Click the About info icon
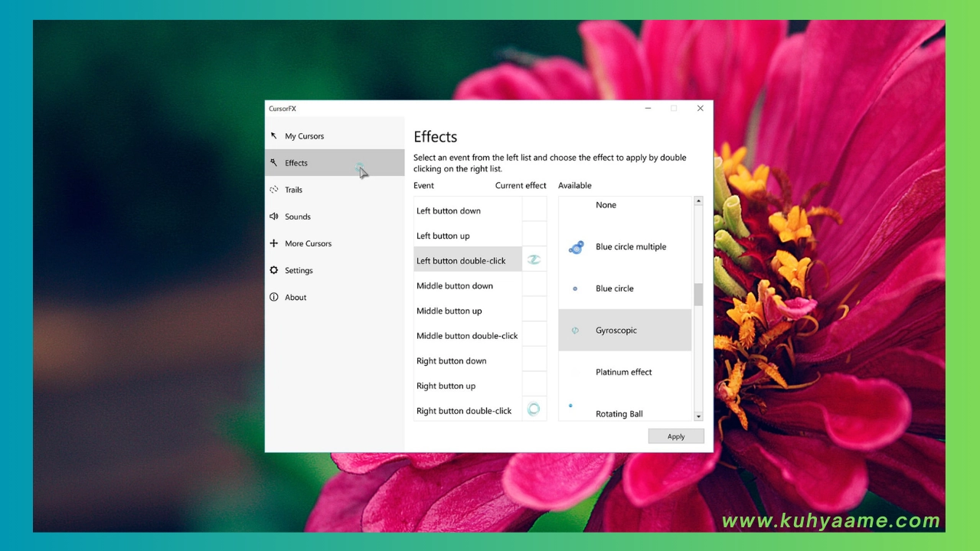 (x=273, y=296)
